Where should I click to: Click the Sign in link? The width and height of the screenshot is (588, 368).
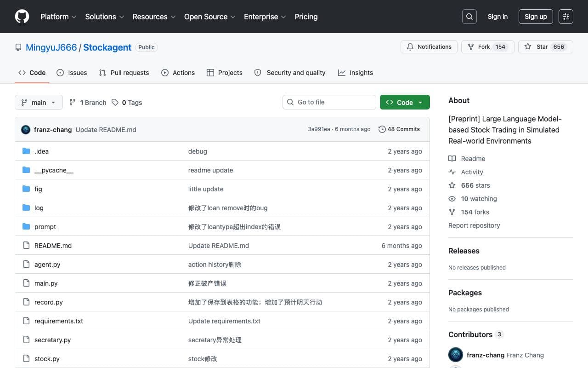click(498, 17)
